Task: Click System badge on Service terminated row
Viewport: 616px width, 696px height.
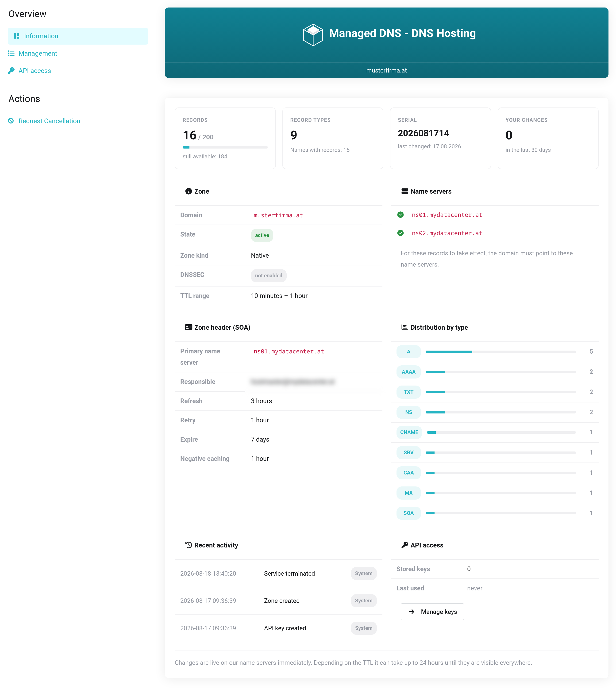Action: click(x=364, y=574)
